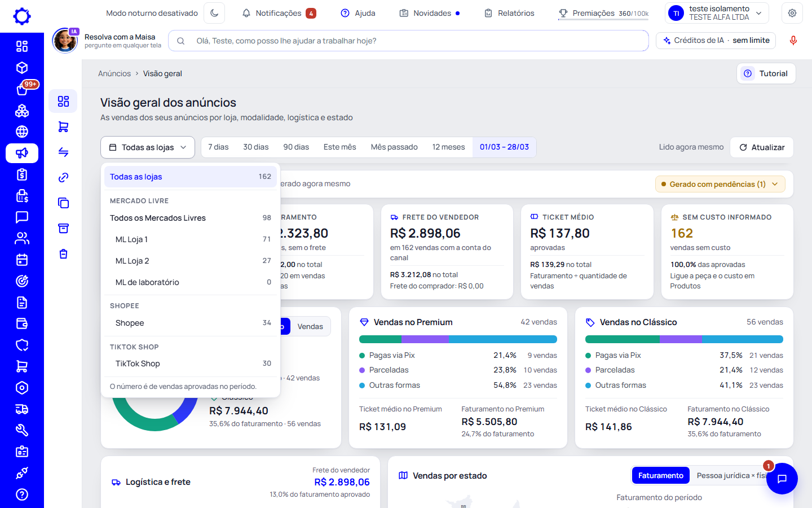Viewport: 812px width, 508px height.
Task: Open the teste isolamento account dropdown
Action: coord(717,13)
